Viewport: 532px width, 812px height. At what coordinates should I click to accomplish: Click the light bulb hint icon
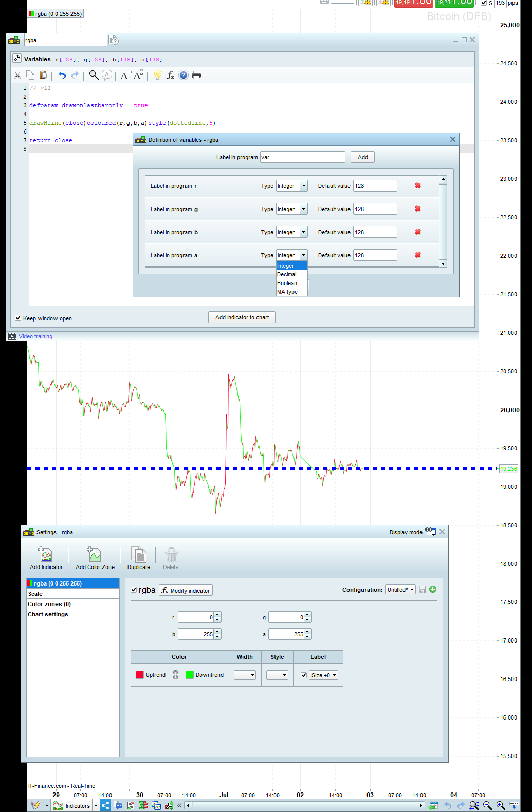(x=158, y=75)
